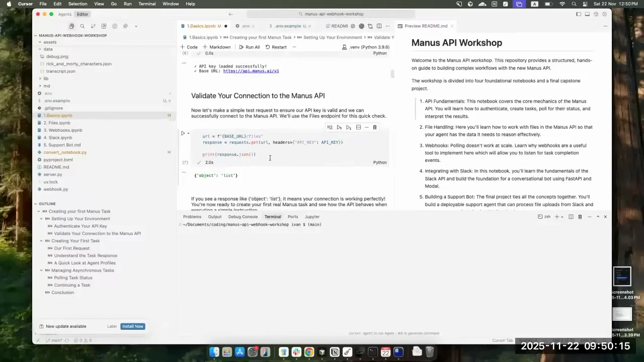Kill the terminal with trash icon
Screen dimensions: 644x362
(x=580, y=217)
